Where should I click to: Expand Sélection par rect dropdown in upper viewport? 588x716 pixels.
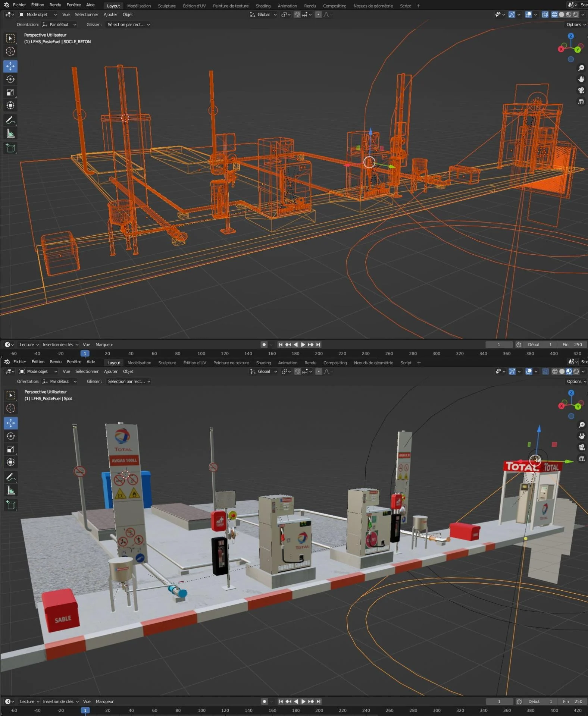pos(128,25)
